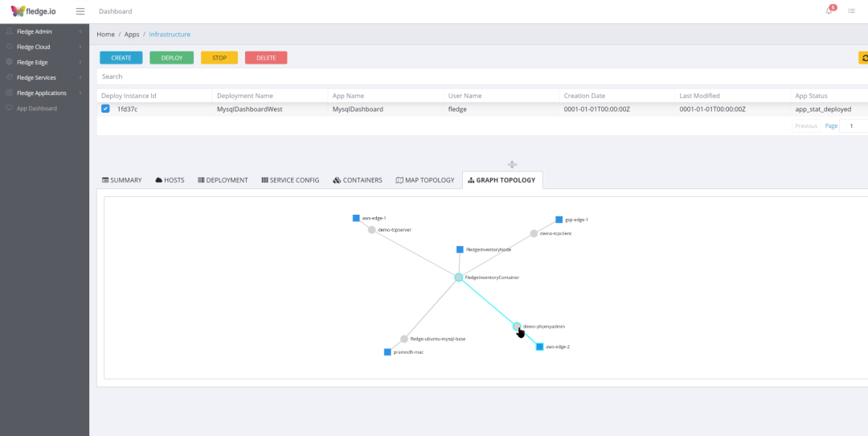Click the pramodh-mac square node
Screen dimensions: 868x436
387,352
